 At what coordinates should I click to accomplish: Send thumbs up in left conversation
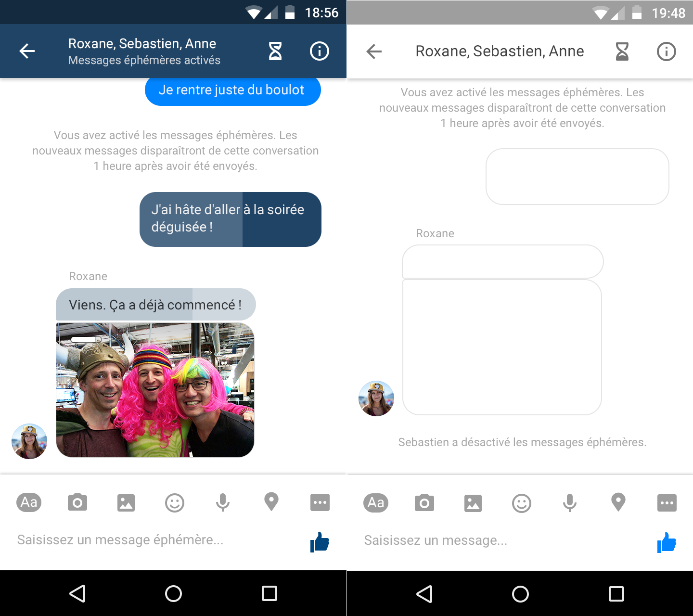320,542
